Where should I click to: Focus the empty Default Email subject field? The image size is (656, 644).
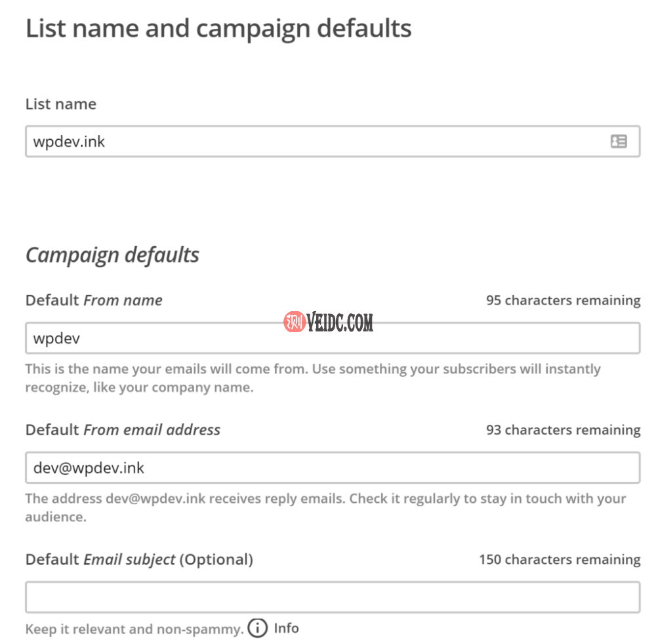click(332, 597)
